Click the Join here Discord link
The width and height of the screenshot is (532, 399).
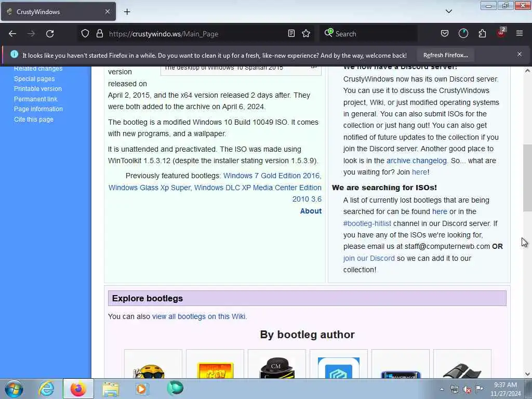[x=419, y=172]
